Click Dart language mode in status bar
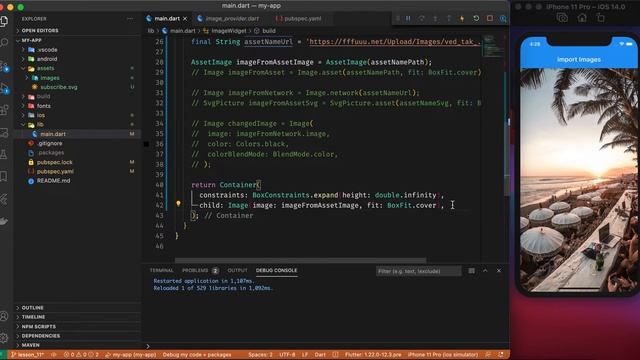 coord(320,355)
